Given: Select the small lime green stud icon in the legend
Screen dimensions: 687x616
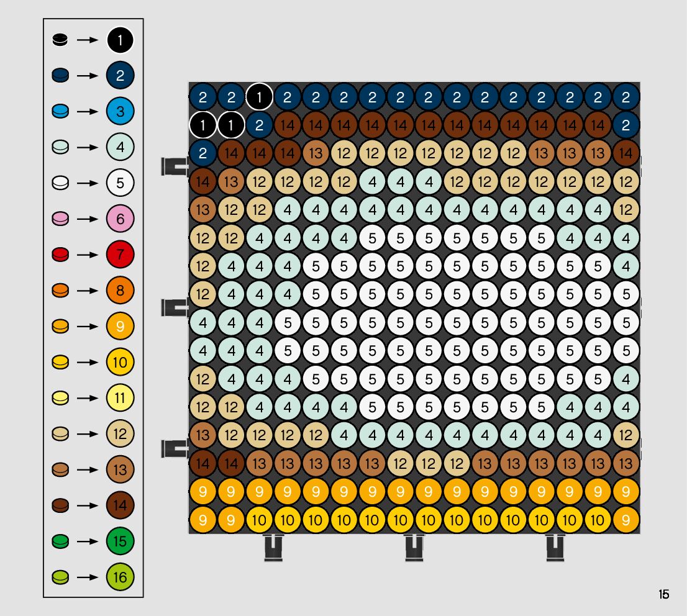Looking at the screenshot, I should pos(60,577).
